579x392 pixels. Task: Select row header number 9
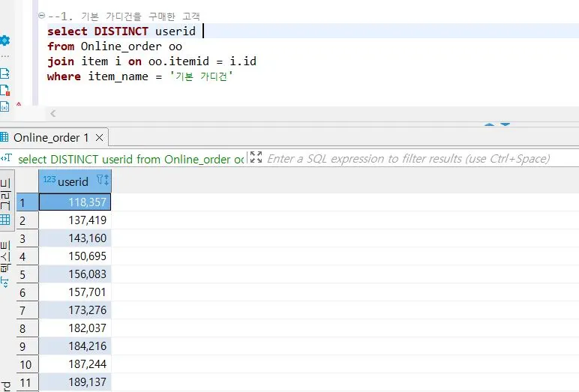[x=28, y=346]
